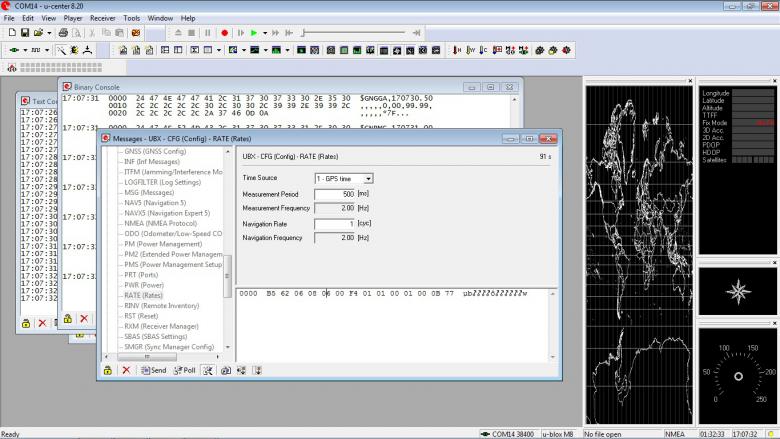This screenshot has height=439, width=780.
Task: Click the black gear icon in toolbar
Action: tap(539, 50)
